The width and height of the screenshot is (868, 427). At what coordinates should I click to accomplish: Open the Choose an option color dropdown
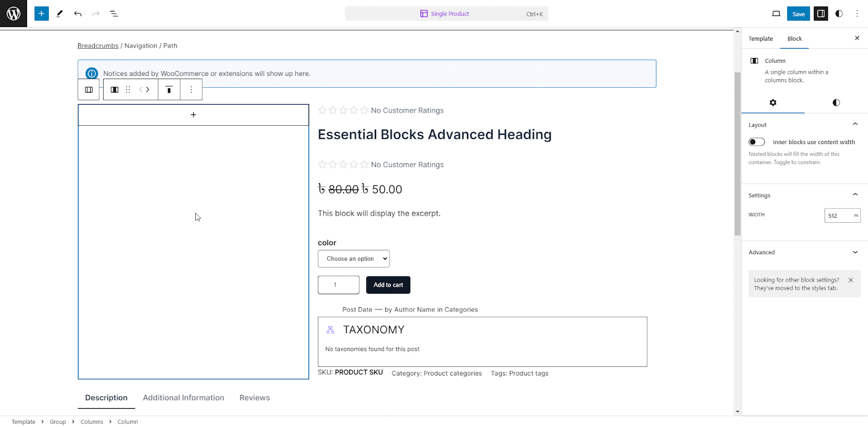(x=354, y=258)
